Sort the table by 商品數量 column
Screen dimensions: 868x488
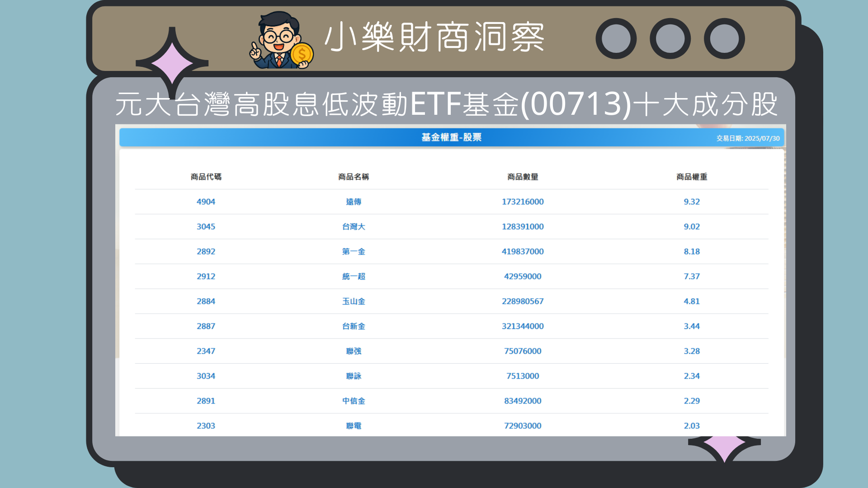523,177
